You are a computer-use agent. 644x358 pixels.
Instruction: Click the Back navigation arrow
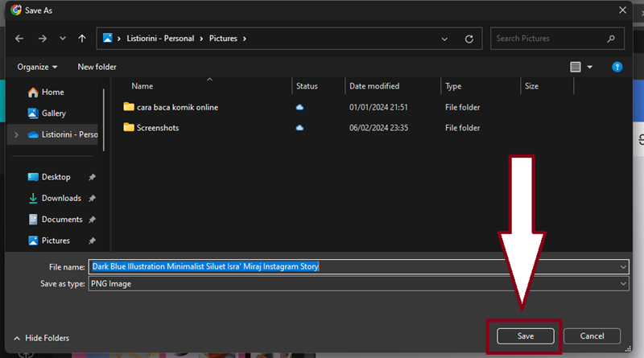point(19,39)
